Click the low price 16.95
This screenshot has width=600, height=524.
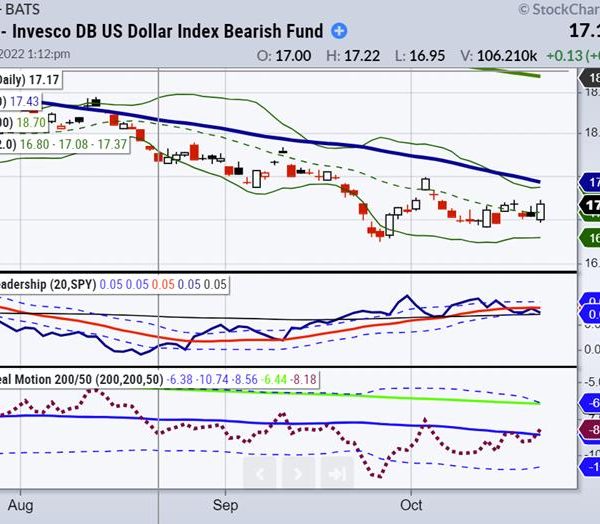tap(427, 56)
